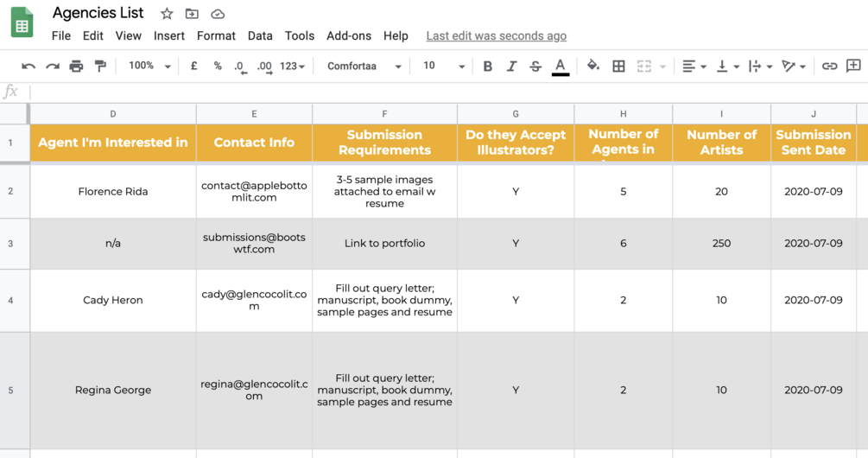Open the Format menu
Image resolution: width=868 pixels, height=458 pixels.
coord(216,36)
